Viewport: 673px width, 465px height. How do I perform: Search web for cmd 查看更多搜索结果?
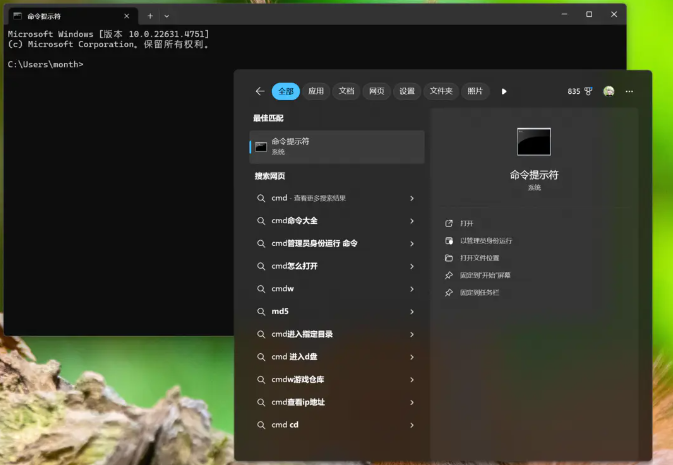337,198
